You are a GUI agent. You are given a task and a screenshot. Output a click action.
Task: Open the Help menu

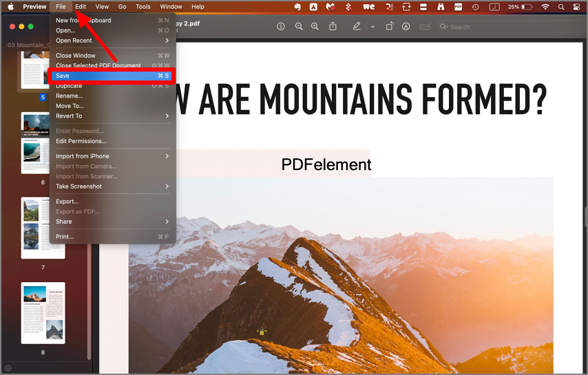(x=198, y=7)
